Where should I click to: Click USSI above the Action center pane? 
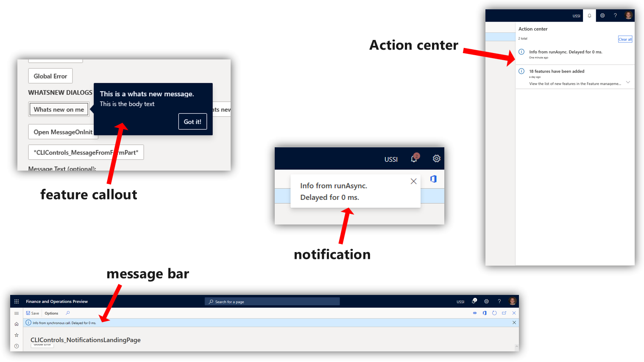(577, 16)
